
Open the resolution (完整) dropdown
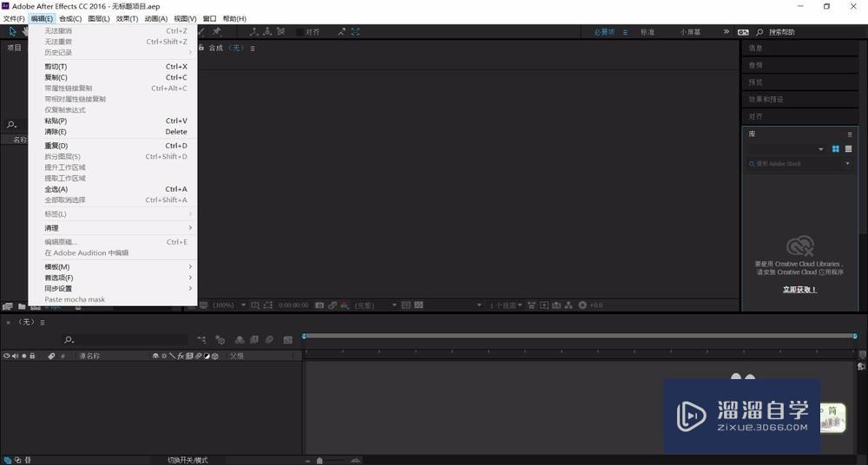376,305
